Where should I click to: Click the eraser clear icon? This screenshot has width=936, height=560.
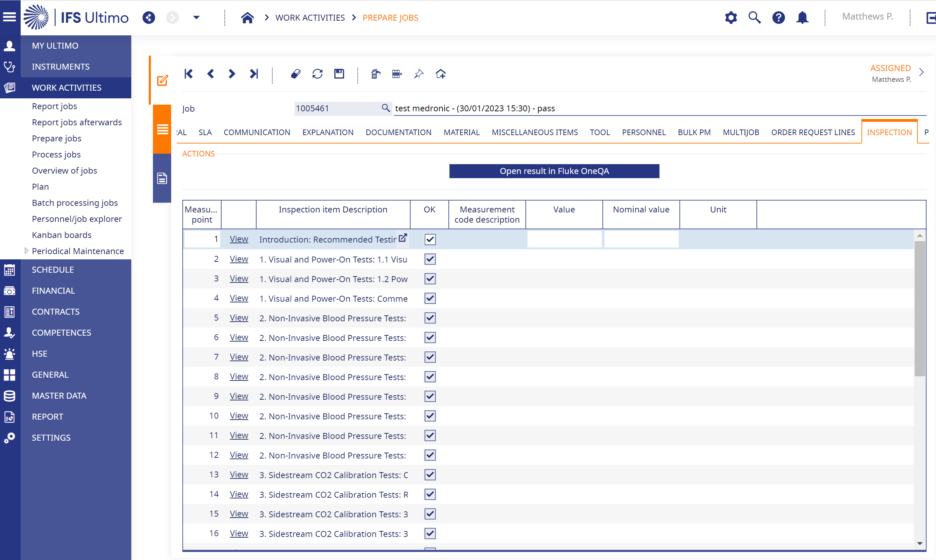point(296,74)
